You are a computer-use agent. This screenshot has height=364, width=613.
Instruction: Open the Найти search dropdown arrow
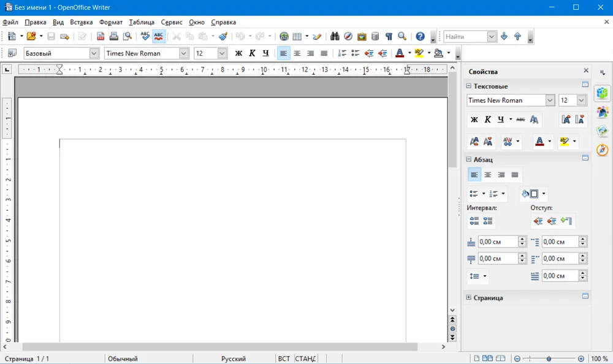click(492, 36)
